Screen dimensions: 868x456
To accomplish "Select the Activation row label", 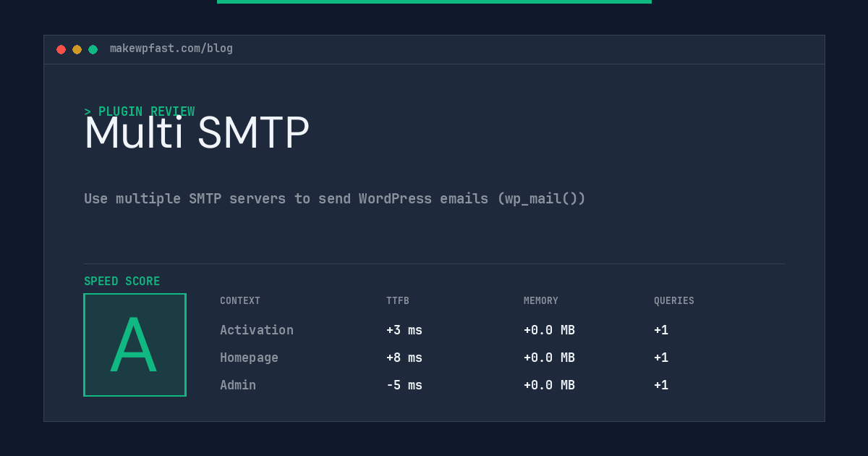I will [x=257, y=330].
